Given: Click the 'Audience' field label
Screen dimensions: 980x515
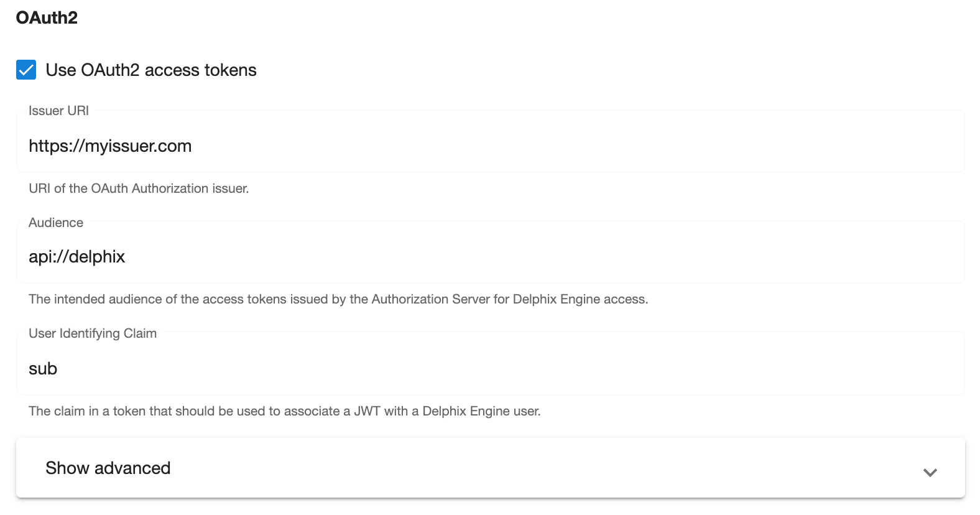Looking at the screenshot, I should pyautogui.click(x=56, y=223).
